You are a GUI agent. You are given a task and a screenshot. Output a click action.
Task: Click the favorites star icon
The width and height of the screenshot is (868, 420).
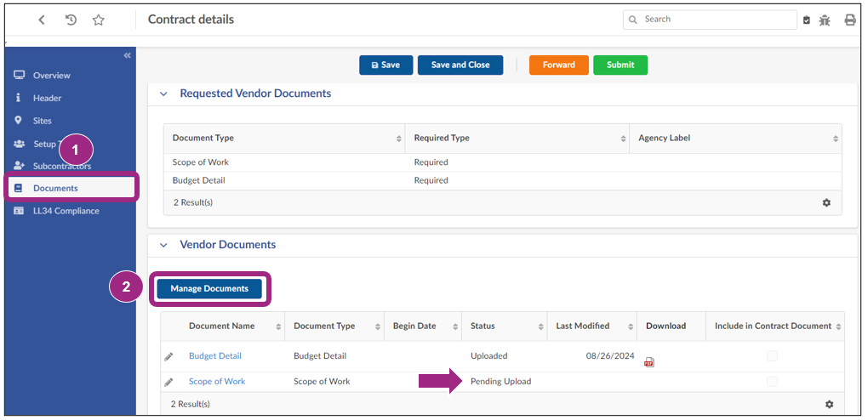pyautogui.click(x=98, y=20)
